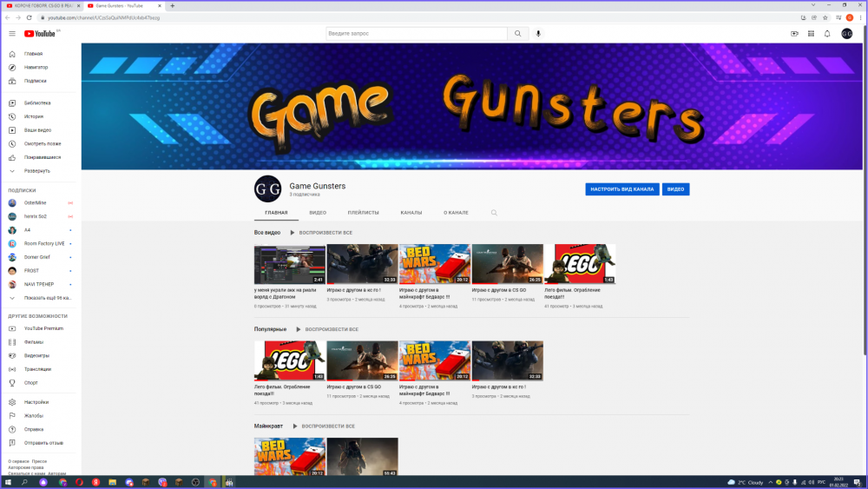This screenshot has width=868, height=489.
Task: Click the search query input field
Action: [x=417, y=34]
